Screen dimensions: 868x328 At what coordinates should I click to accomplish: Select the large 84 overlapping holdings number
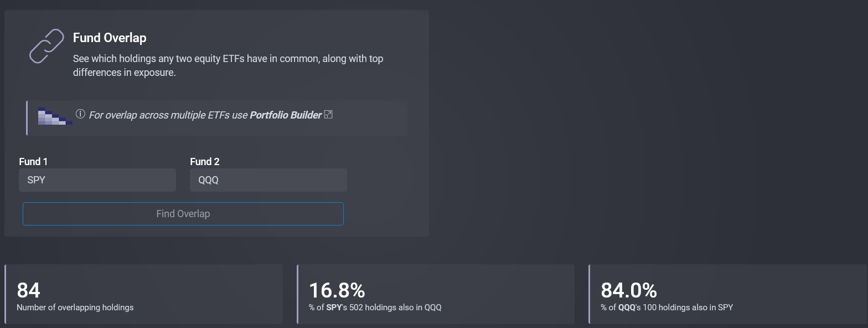pyautogui.click(x=29, y=290)
